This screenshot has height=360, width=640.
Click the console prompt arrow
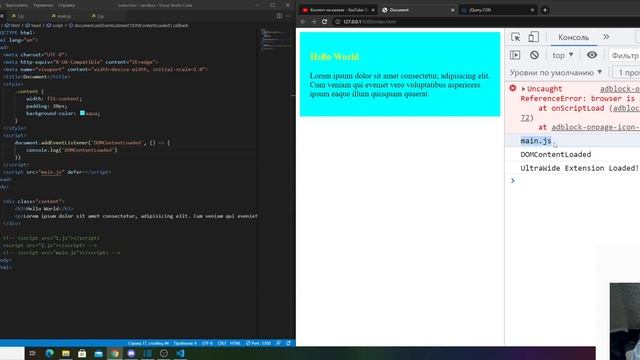(513, 180)
